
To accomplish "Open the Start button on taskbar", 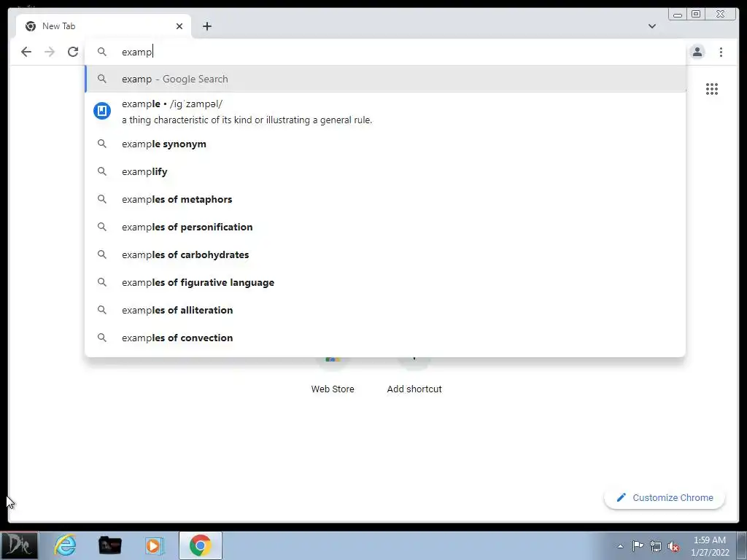I will [x=19, y=545].
